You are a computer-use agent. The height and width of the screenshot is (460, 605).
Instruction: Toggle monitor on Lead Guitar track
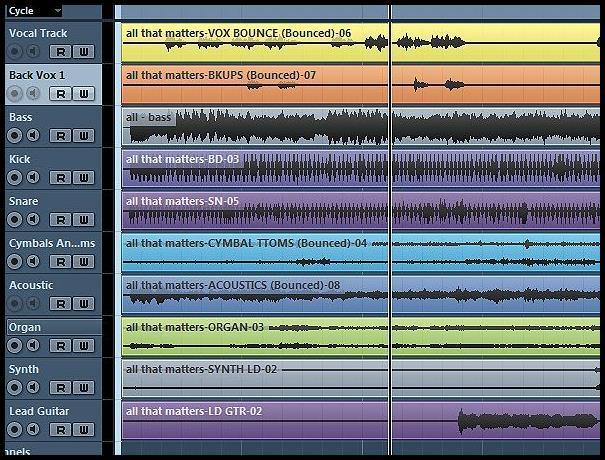click(34, 430)
